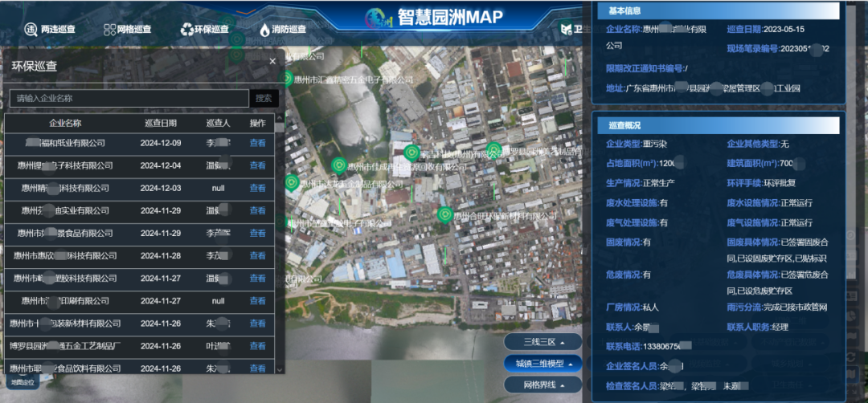Screen dimensions: 868x403
Task: Open the 消防巡查 fire inspection module
Action: [x=282, y=29]
